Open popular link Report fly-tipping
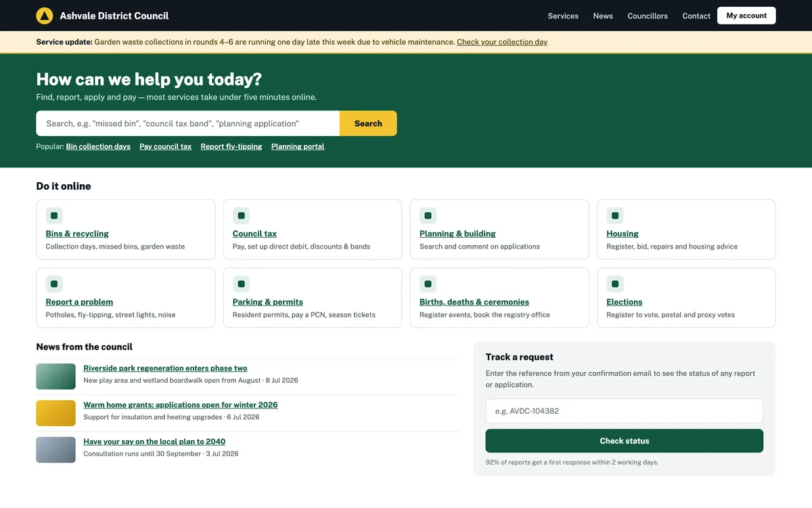The width and height of the screenshot is (812, 508). pyautogui.click(x=231, y=146)
